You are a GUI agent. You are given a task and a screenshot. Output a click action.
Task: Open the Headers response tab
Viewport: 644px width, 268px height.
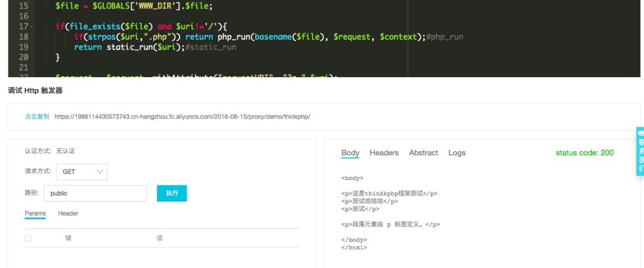point(384,153)
